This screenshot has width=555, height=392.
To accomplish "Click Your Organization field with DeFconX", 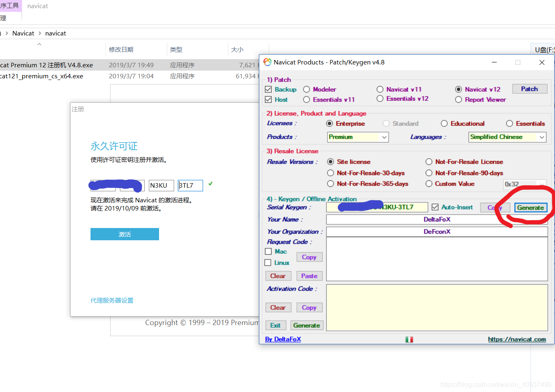I will [x=437, y=232].
